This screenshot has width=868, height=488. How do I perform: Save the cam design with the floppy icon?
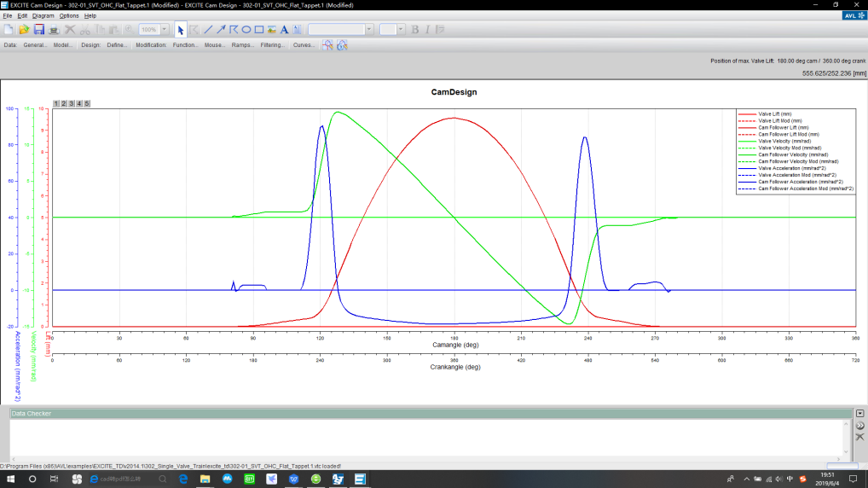(38, 29)
